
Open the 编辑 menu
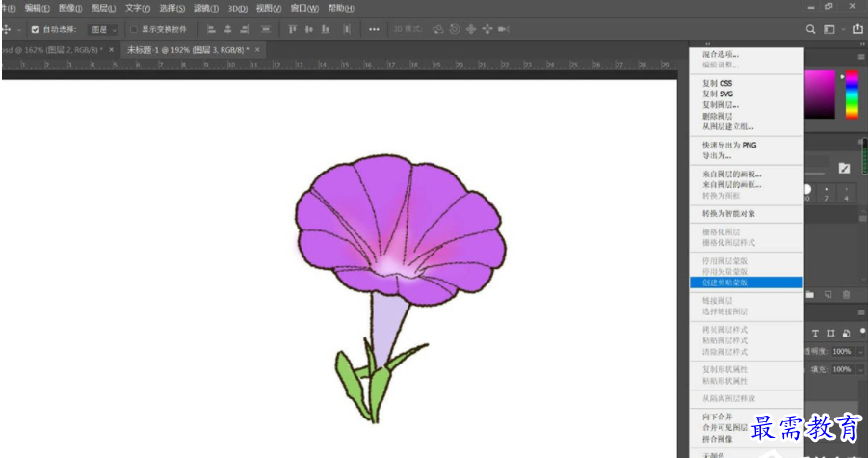[37, 9]
